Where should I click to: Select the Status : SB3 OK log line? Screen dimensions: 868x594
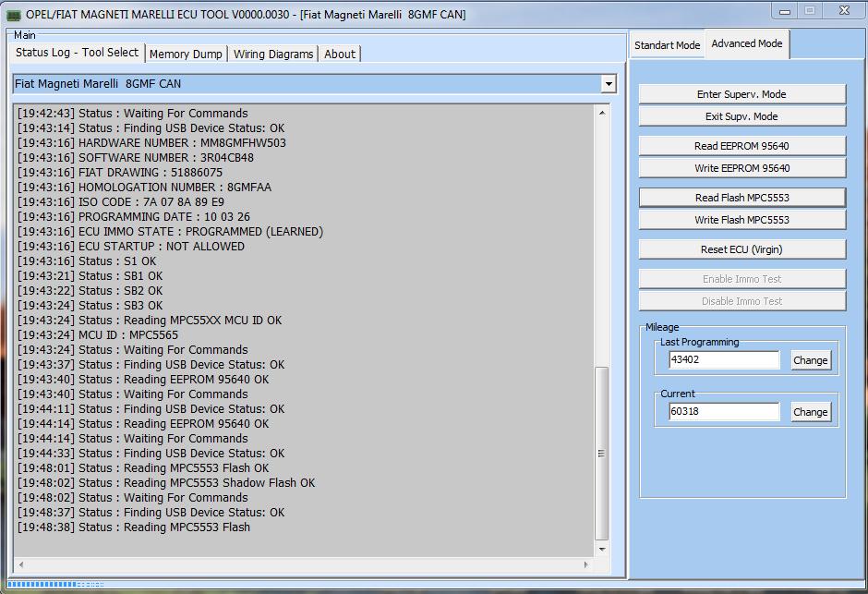(x=90, y=306)
